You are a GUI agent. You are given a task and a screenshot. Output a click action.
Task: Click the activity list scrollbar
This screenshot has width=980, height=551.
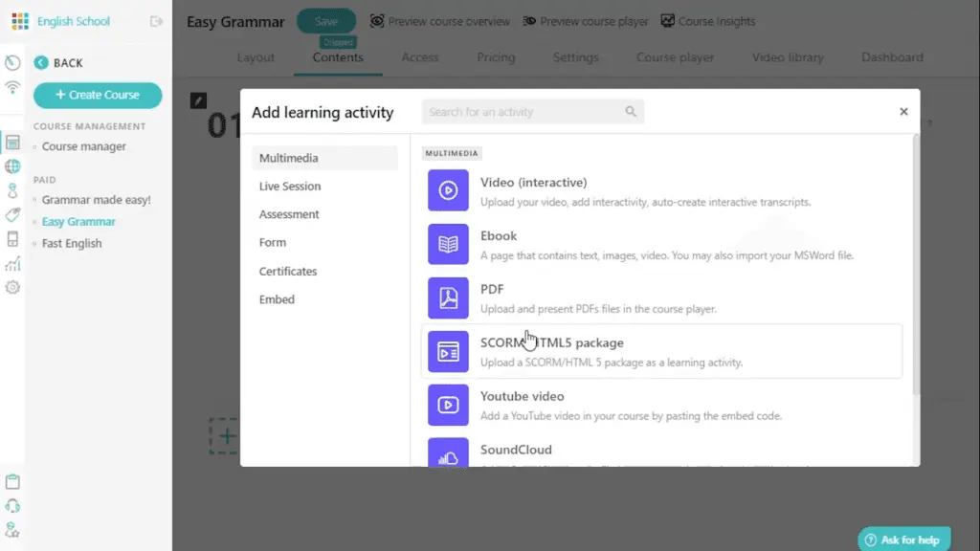[916, 266]
